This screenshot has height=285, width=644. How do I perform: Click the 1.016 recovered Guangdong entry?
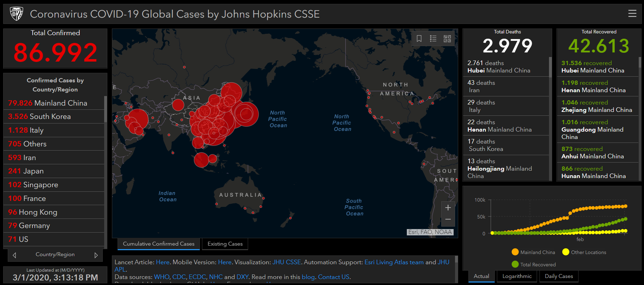click(x=598, y=129)
